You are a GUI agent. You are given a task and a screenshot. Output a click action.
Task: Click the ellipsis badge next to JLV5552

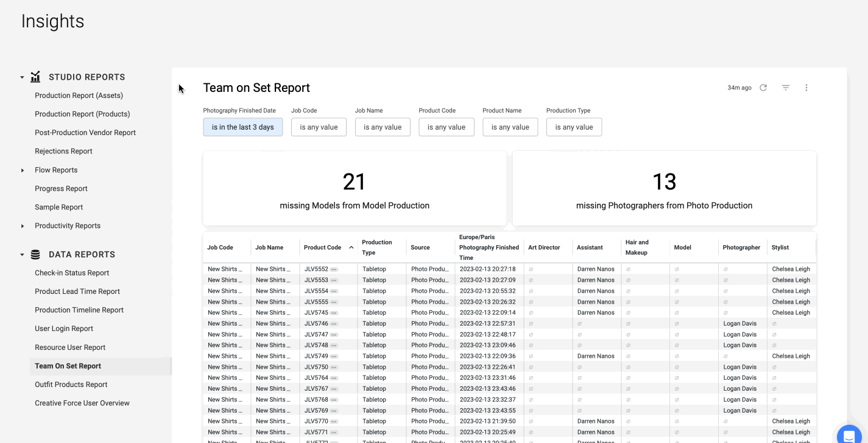click(x=334, y=269)
